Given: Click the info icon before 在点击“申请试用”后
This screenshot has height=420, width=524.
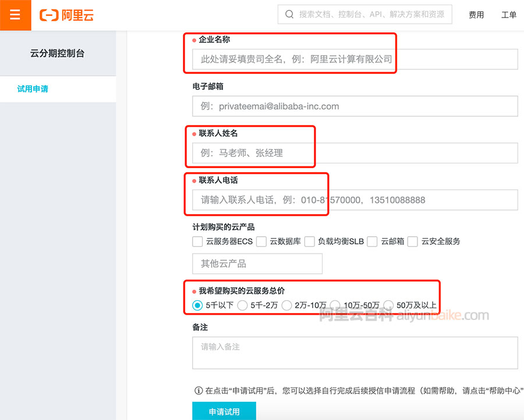Looking at the screenshot, I should [199, 390].
